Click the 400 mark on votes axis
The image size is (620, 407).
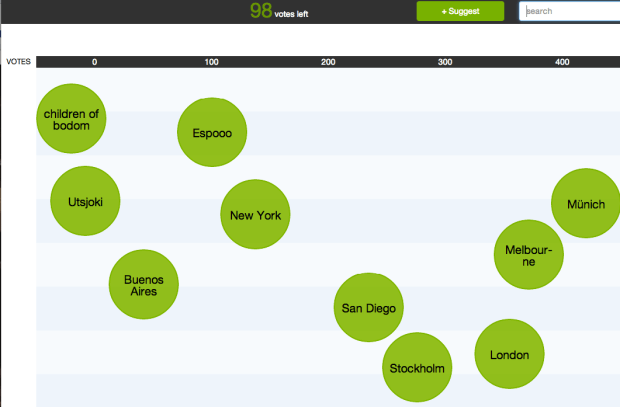pos(562,62)
